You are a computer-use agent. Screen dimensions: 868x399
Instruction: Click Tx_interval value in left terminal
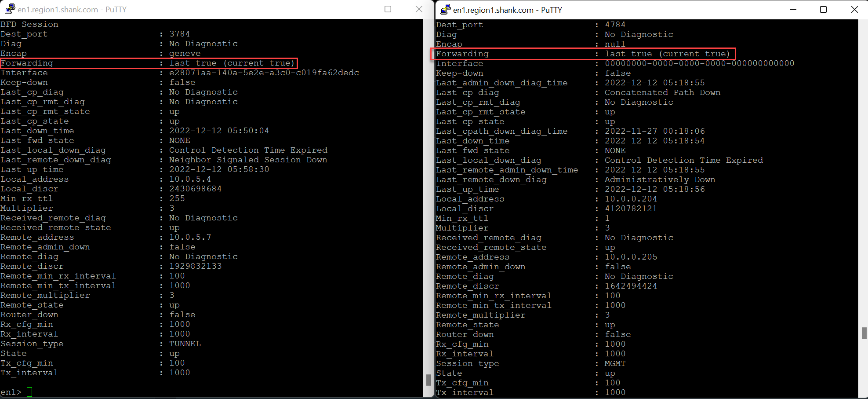[180, 373]
